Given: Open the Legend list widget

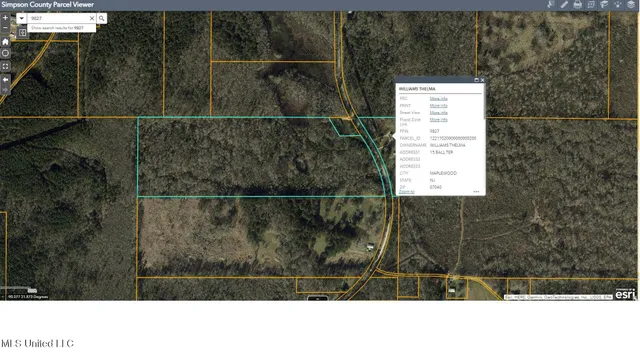Looking at the screenshot, I should click(x=591, y=4).
